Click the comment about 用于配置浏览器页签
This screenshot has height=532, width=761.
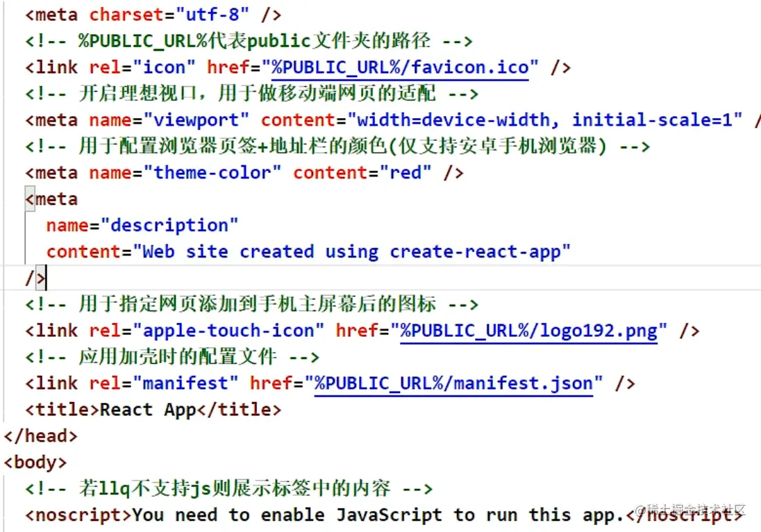(337, 146)
